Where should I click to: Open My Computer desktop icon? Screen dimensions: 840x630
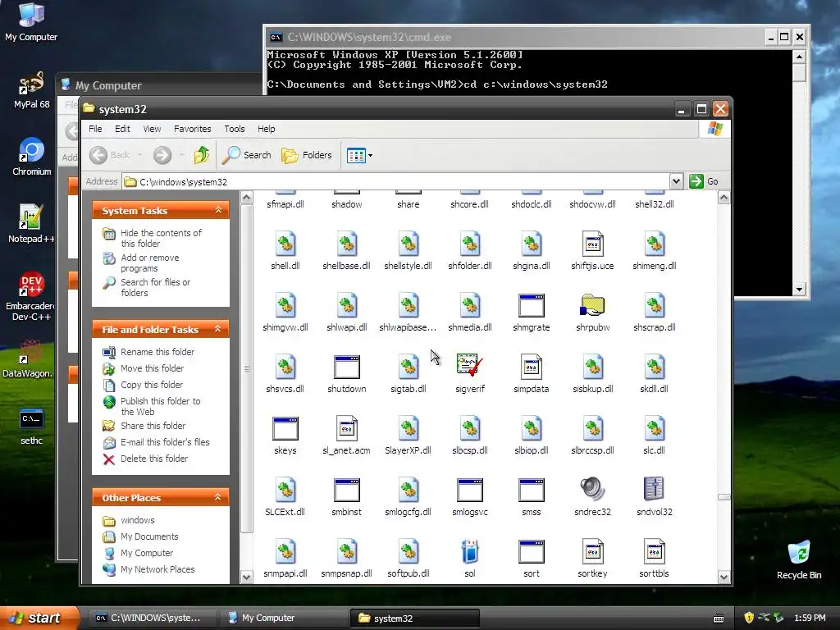point(31,21)
